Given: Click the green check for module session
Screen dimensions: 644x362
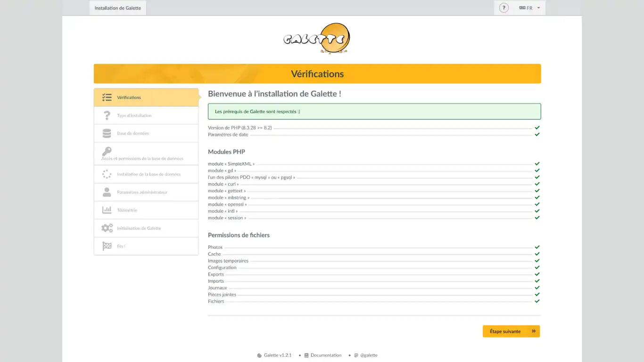Looking at the screenshot, I should [x=537, y=218].
